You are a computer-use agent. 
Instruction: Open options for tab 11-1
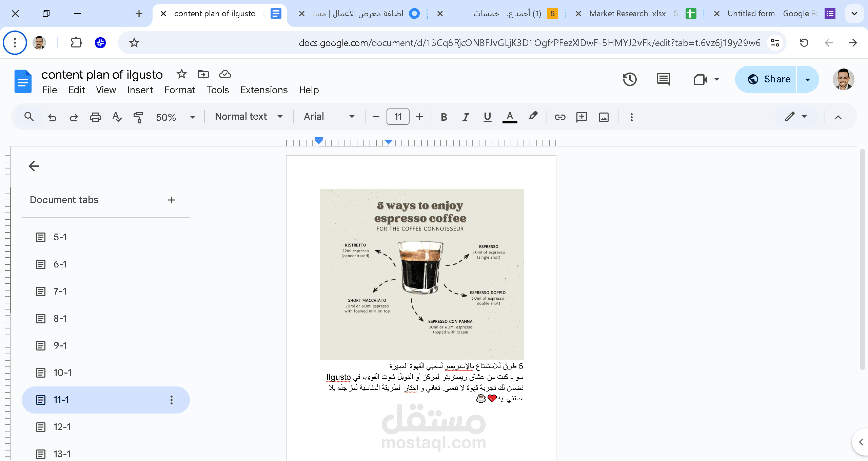click(x=172, y=400)
